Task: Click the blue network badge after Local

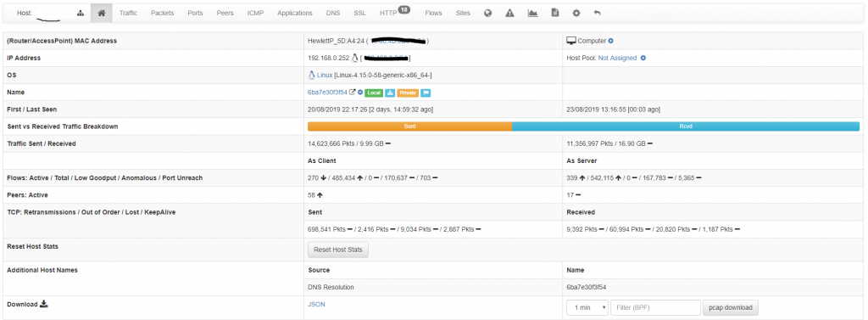Action: tap(389, 93)
